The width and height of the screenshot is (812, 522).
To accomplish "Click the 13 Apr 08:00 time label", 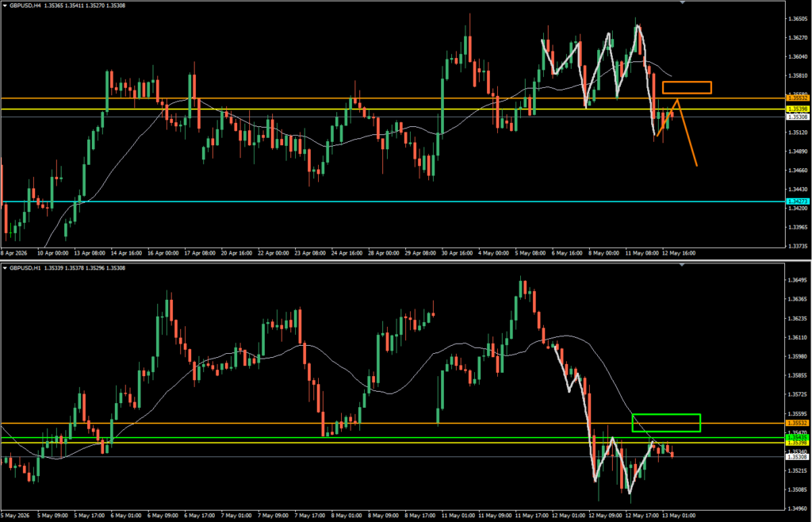I will coord(90,254).
